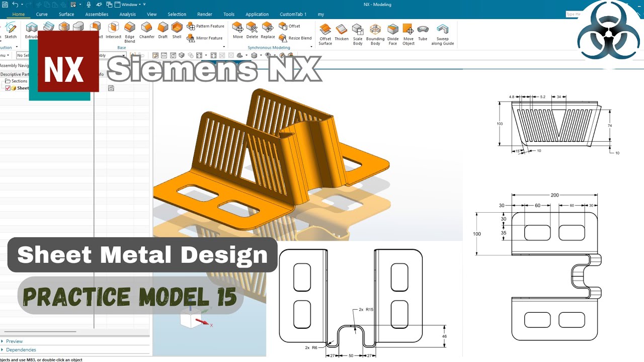Viewport: 644px width, 362px height.
Task: Select the Chamfer tool
Action: 147,31
